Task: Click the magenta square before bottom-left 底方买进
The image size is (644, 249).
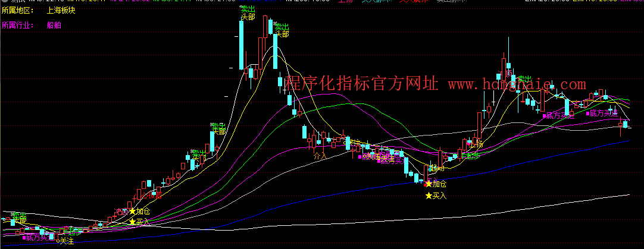Action: pos(24,238)
